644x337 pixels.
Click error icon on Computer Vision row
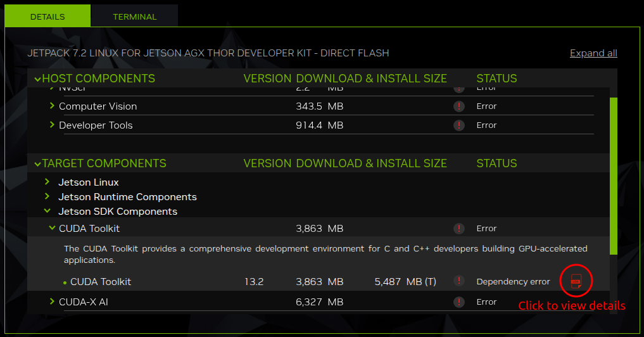pos(458,106)
